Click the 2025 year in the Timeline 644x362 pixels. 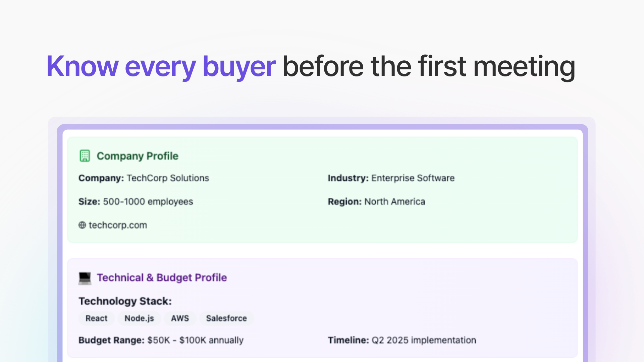(x=397, y=340)
